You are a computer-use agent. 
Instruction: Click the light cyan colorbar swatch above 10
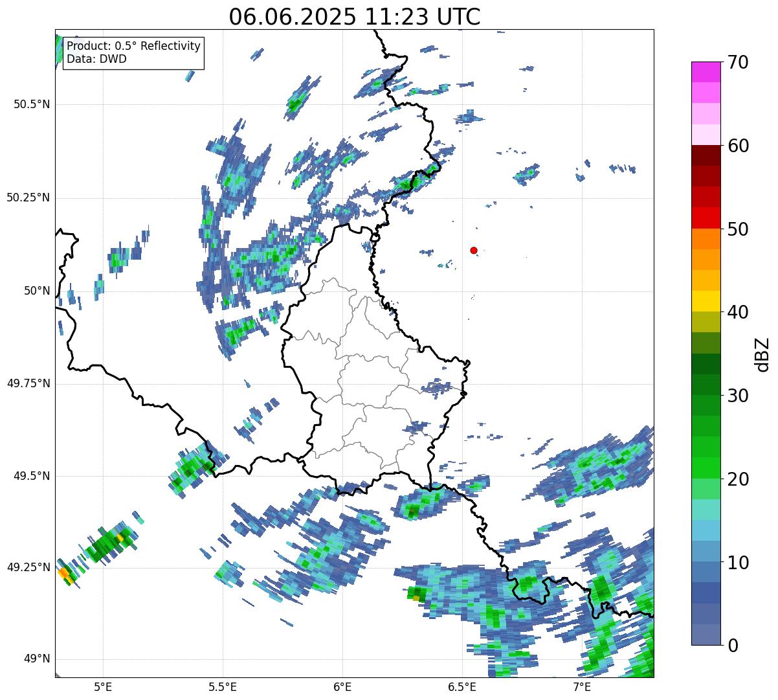point(706,530)
